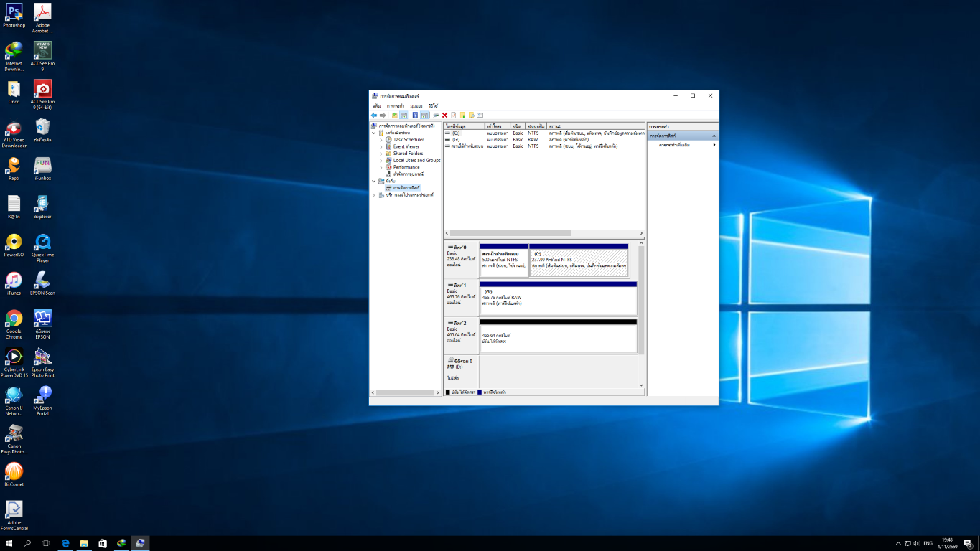Click the Properties checkmark sheet toolbar icon
Screen dimensions: 980x551
coord(454,116)
